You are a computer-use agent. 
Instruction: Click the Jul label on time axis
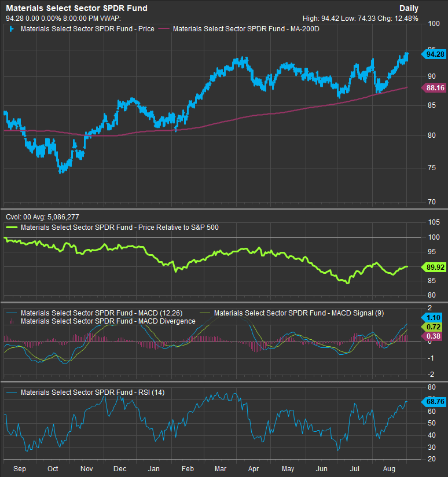tap(354, 469)
